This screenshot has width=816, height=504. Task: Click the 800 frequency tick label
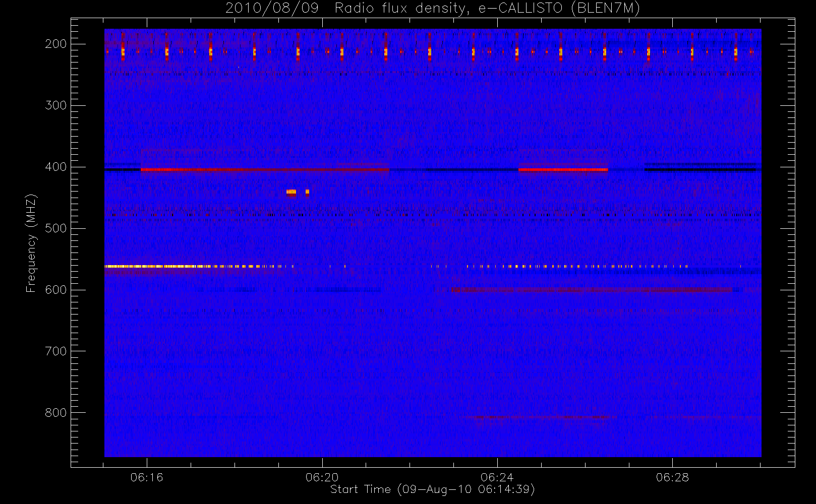[x=56, y=413]
